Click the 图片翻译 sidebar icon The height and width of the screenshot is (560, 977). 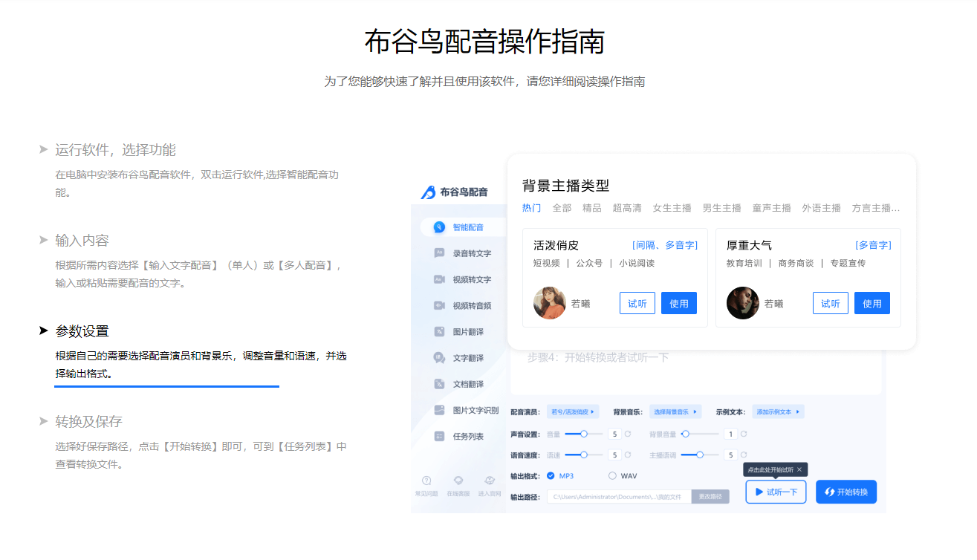[439, 331]
